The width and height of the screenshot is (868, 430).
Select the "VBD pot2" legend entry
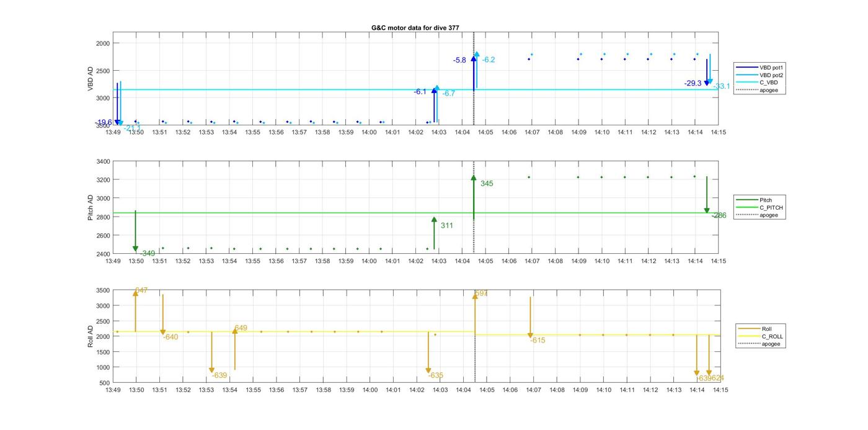759,74
